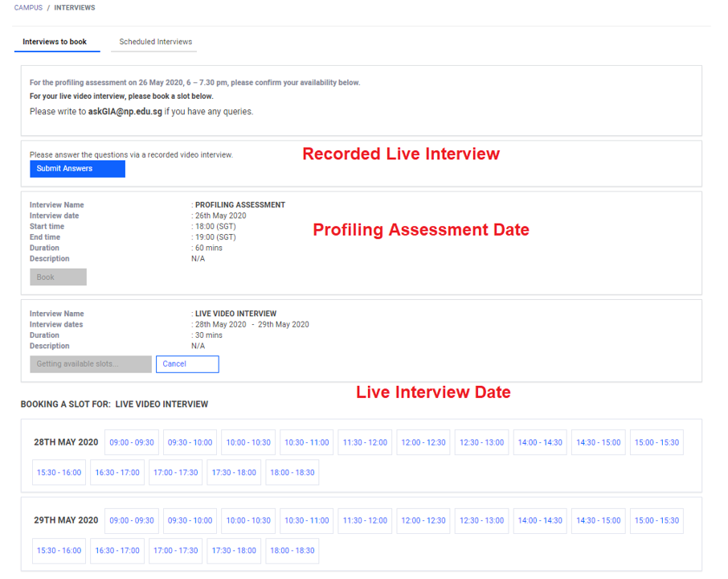Book 28th May slot 10:30 - 11:00

307,442
